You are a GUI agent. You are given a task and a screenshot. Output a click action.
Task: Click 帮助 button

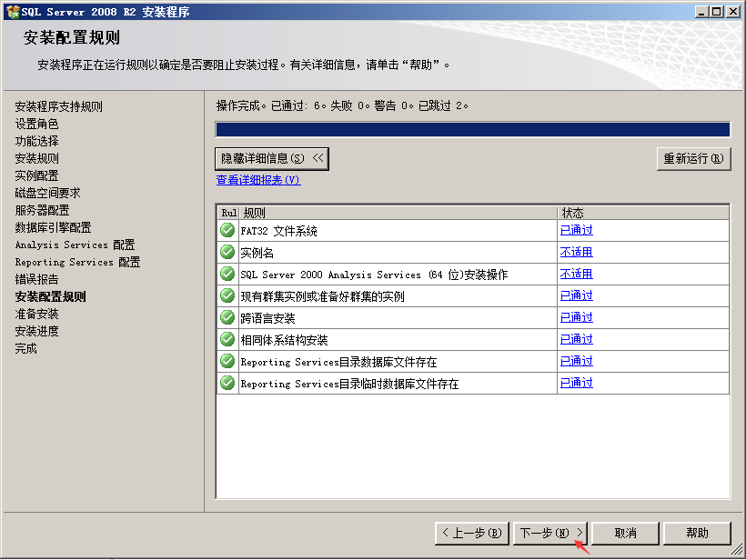coord(697,533)
